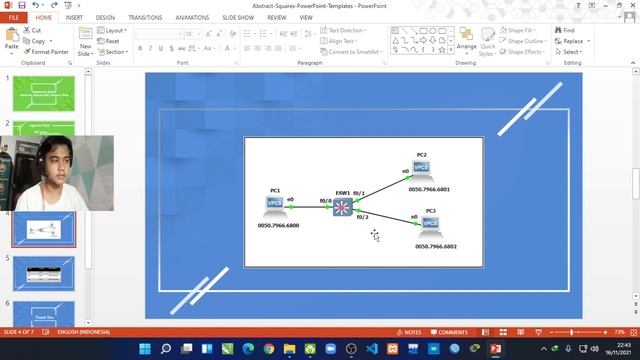Expand the Section dropdown
Screen dimensions: 640x360
[x=113, y=52]
